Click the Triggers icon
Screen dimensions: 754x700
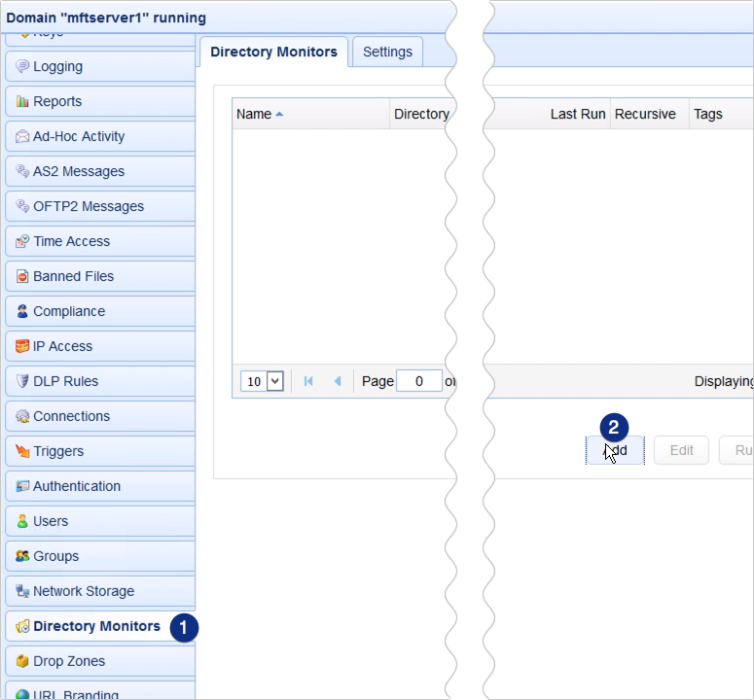pyautogui.click(x=22, y=451)
